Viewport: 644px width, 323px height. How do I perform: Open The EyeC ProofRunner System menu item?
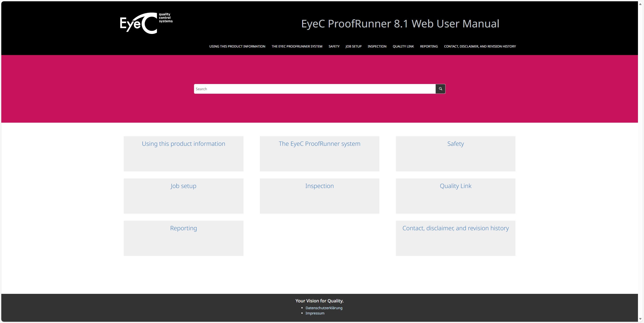point(297,47)
